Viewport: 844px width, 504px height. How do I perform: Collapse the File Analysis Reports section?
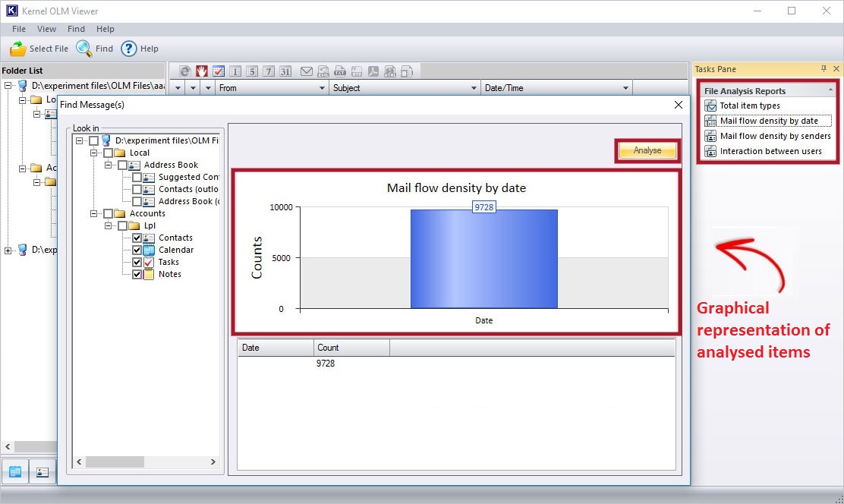[832, 91]
